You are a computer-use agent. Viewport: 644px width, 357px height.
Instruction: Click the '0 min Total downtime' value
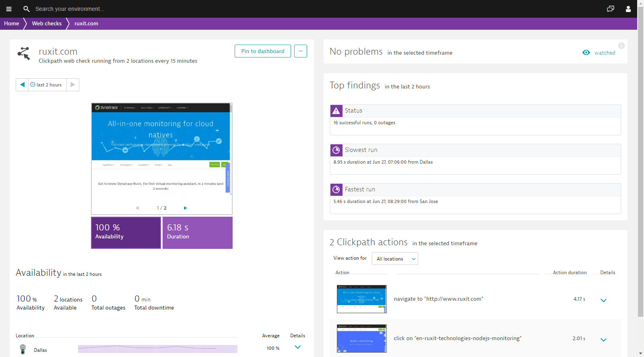(154, 303)
